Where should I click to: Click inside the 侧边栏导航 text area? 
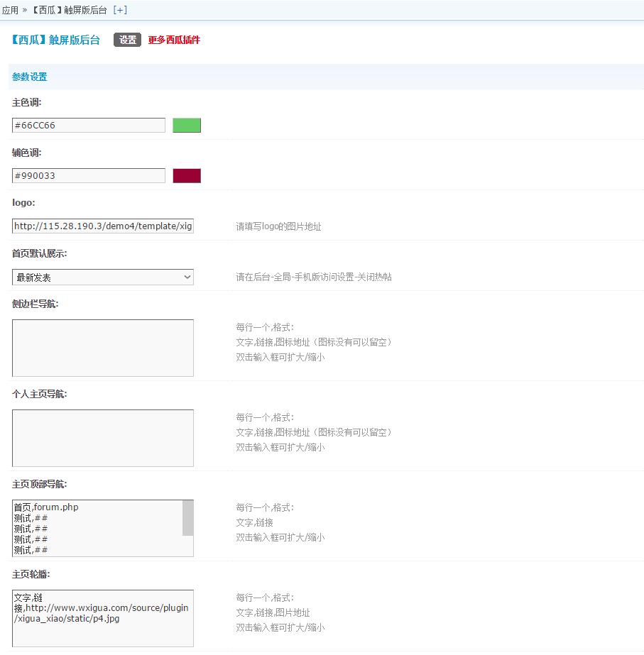tap(103, 348)
